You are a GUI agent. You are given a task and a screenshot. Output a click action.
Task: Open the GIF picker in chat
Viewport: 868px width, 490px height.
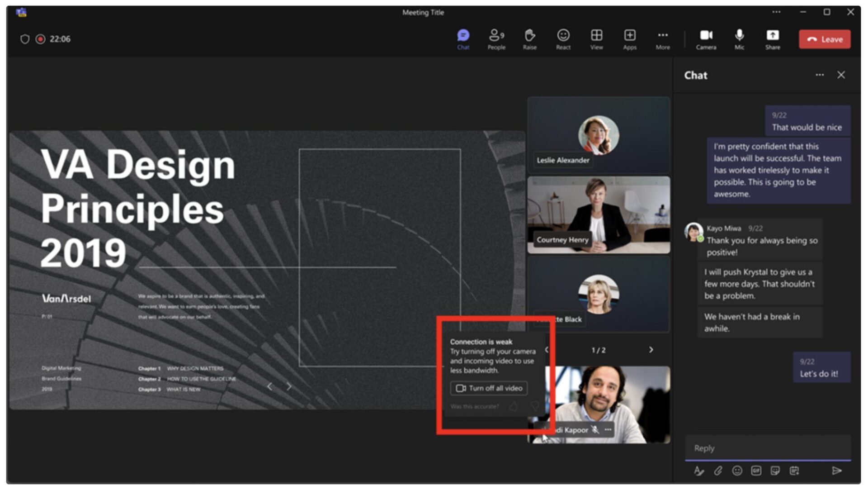tap(756, 471)
